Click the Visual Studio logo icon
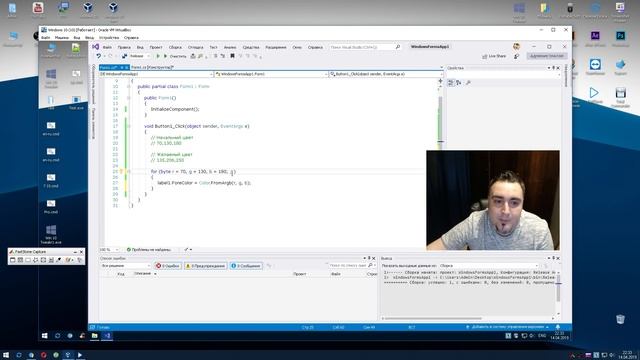This screenshot has width=640, height=360. tap(96, 47)
